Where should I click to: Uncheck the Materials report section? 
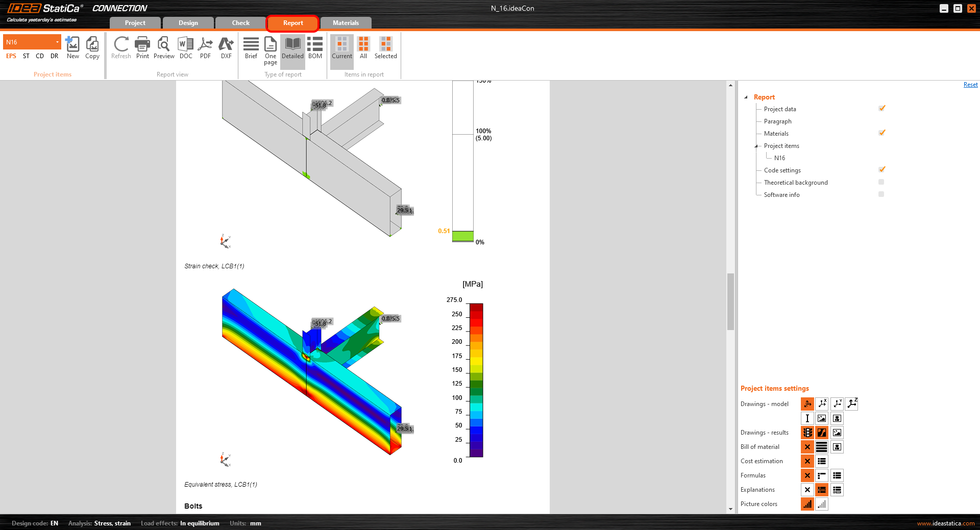tap(881, 133)
